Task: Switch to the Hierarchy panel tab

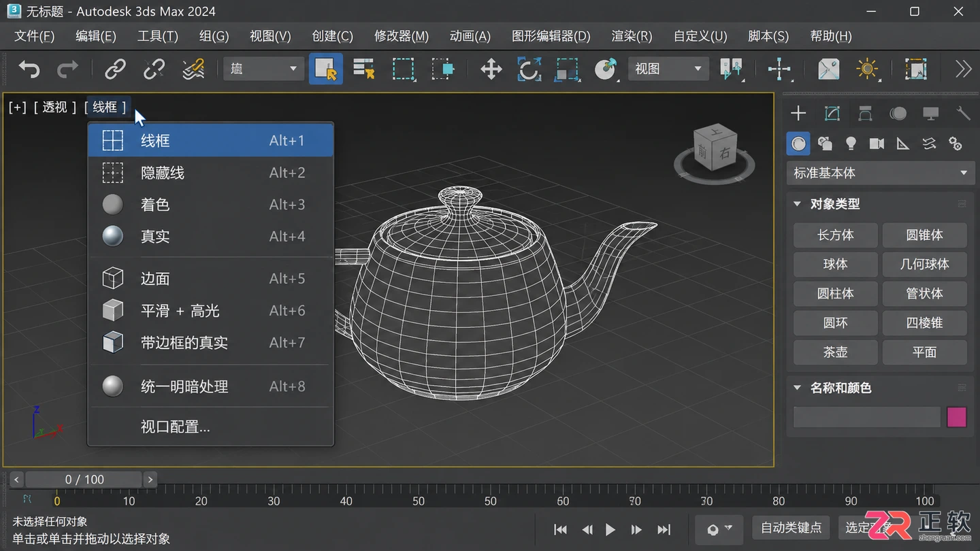Action: (x=865, y=114)
